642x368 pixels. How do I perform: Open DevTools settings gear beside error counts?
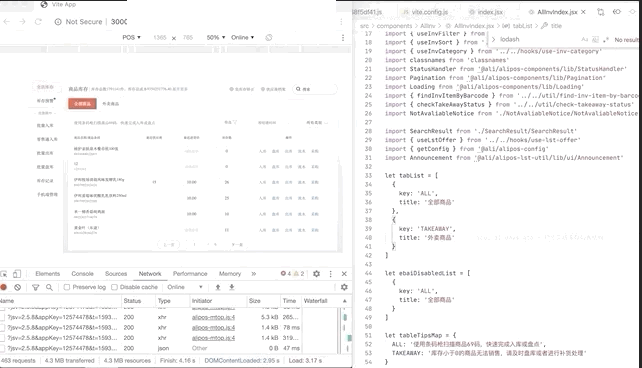click(316, 274)
